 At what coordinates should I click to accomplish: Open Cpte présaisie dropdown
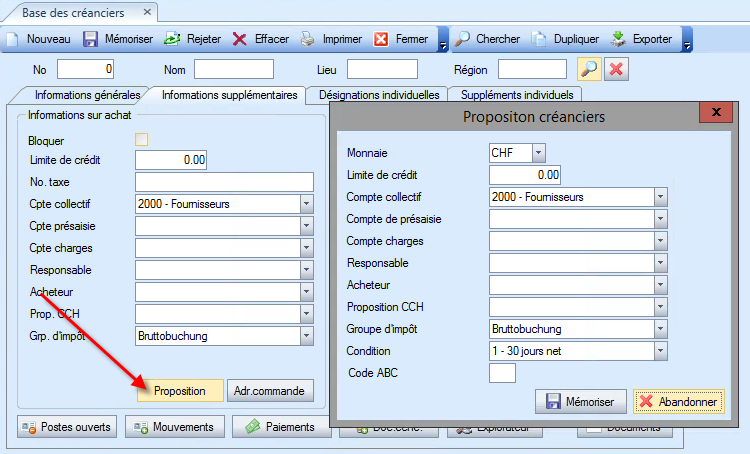(306, 226)
